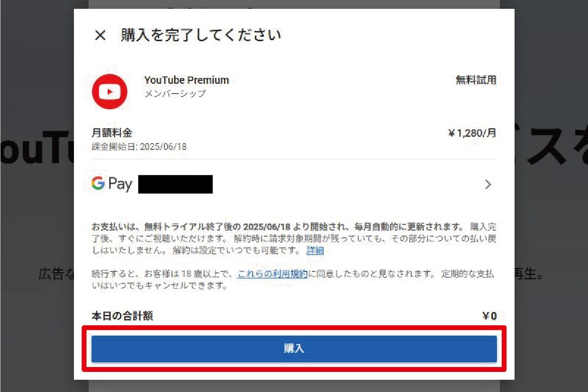Click the dimmed 広告な text behind the dialog
This screenshot has width=588, height=392.
pos(56,274)
